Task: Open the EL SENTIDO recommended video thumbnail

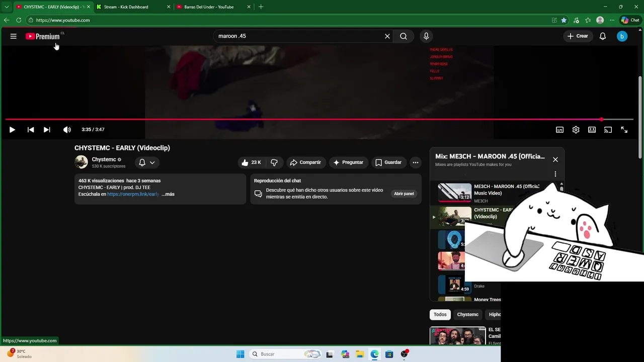Action: click(457, 336)
